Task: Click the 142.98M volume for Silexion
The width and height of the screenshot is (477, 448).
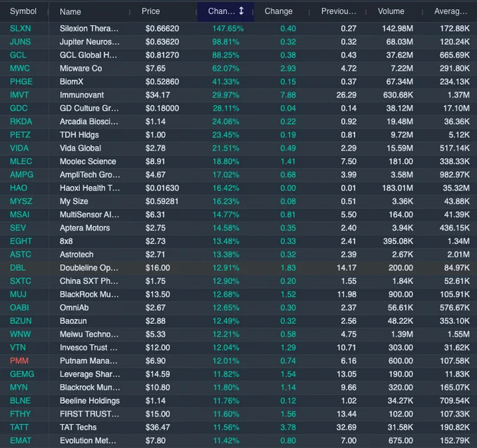Action: tap(398, 29)
